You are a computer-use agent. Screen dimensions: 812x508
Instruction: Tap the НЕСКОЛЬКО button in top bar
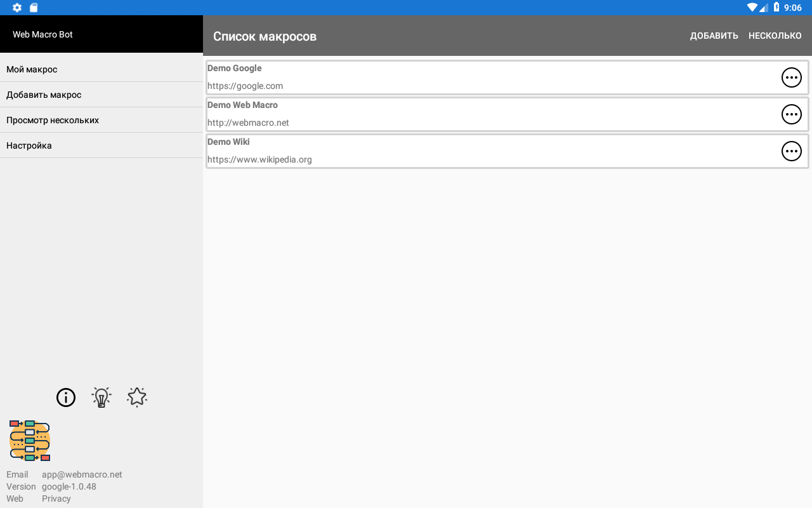(775, 36)
